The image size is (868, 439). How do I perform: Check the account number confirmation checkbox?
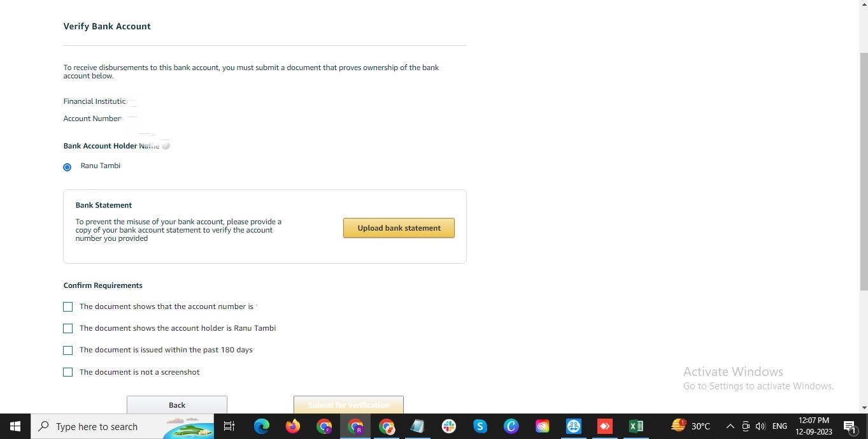[68, 307]
